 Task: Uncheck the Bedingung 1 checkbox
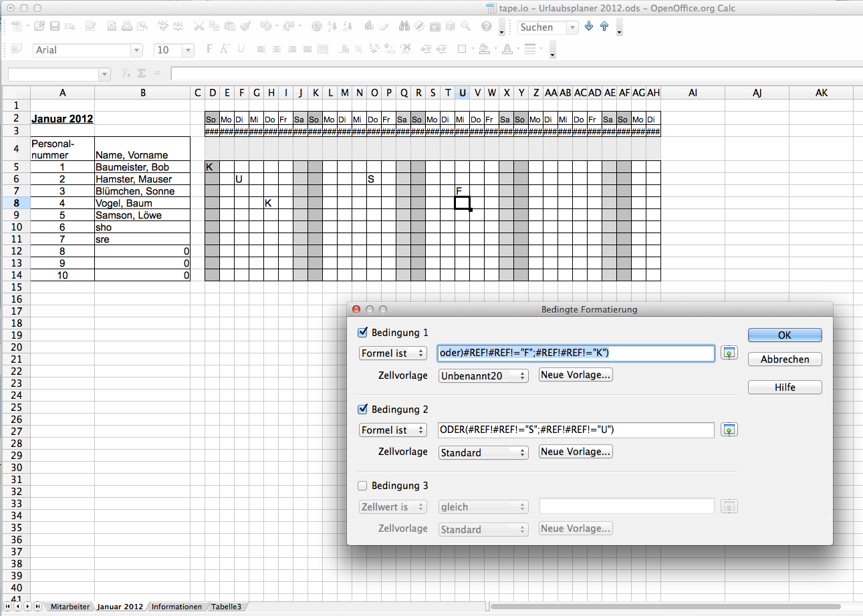tap(363, 332)
